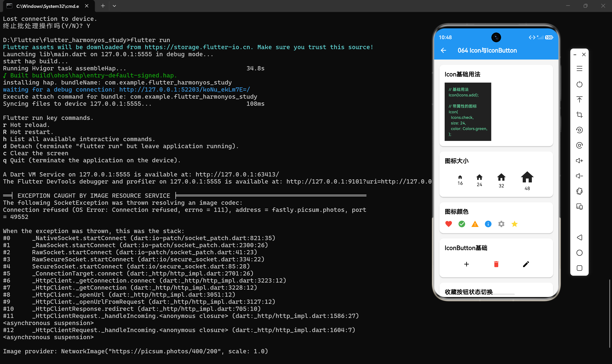Click the emulator always-on-top arrow icon
This screenshot has height=364, width=612.
(579, 99)
